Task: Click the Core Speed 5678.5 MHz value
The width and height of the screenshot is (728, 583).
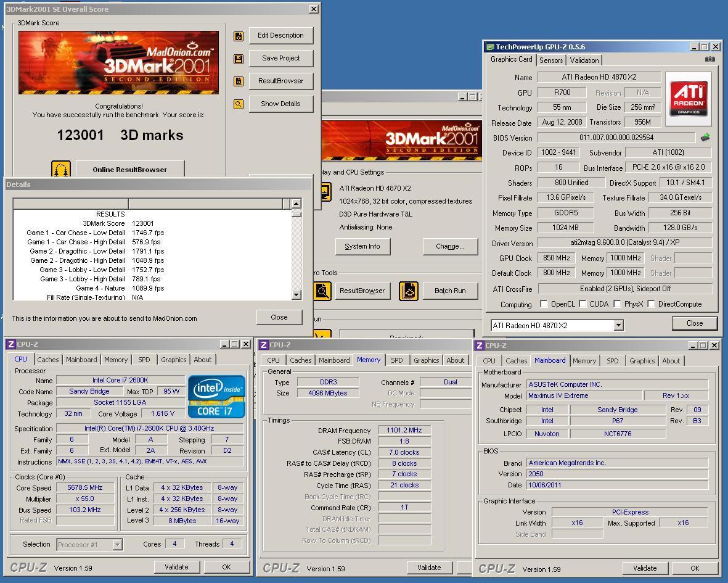Action: coord(85,487)
